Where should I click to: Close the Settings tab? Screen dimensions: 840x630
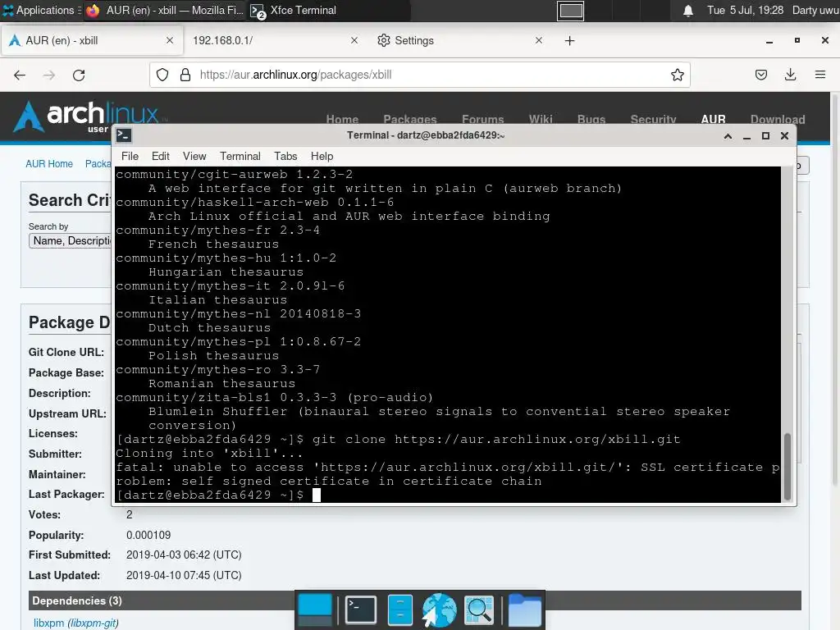click(x=538, y=40)
